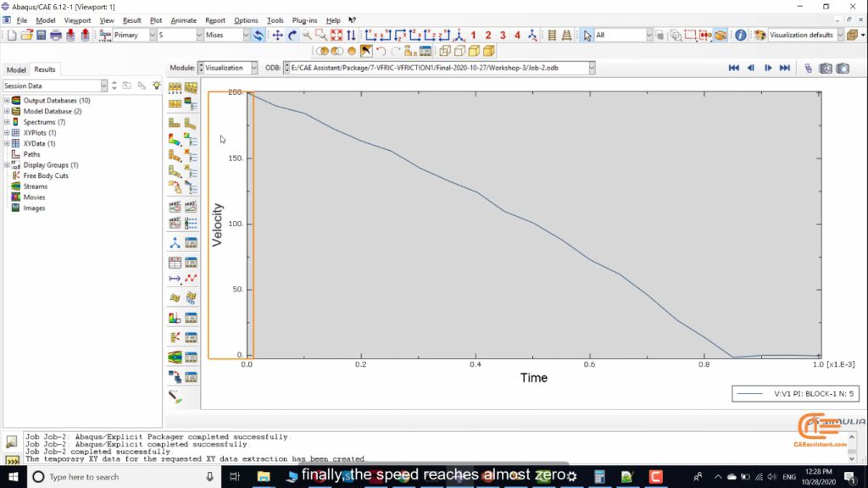Select the Pan View tool
The image size is (868, 488).
coord(277,36)
